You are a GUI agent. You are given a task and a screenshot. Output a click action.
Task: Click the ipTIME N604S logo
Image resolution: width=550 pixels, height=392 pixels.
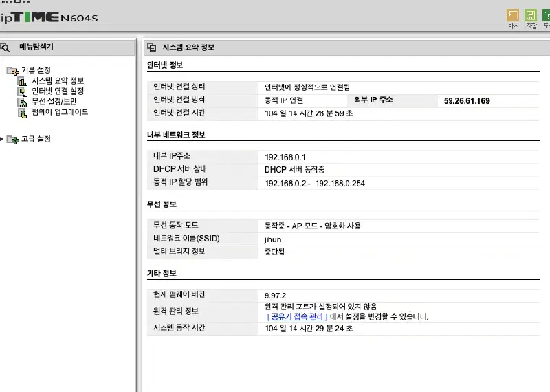pos(48,17)
